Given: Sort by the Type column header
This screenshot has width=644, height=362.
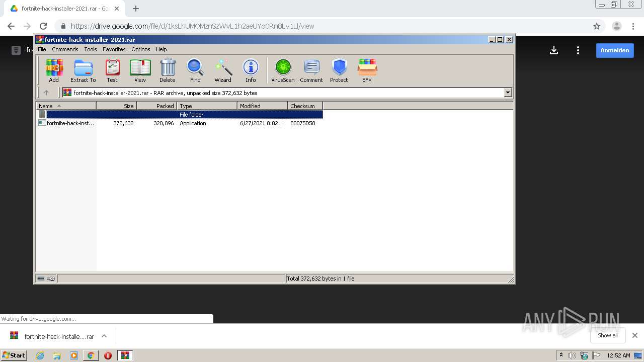Looking at the screenshot, I should coord(207,106).
